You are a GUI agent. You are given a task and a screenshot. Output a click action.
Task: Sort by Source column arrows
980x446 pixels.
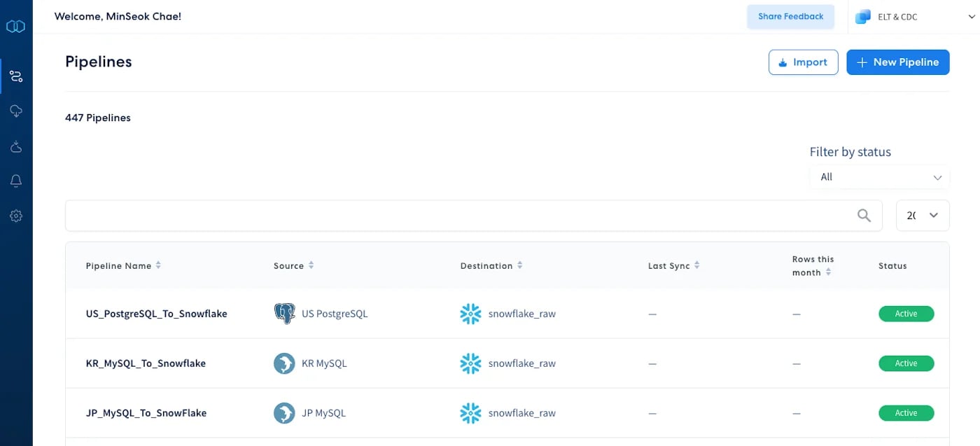point(311,265)
